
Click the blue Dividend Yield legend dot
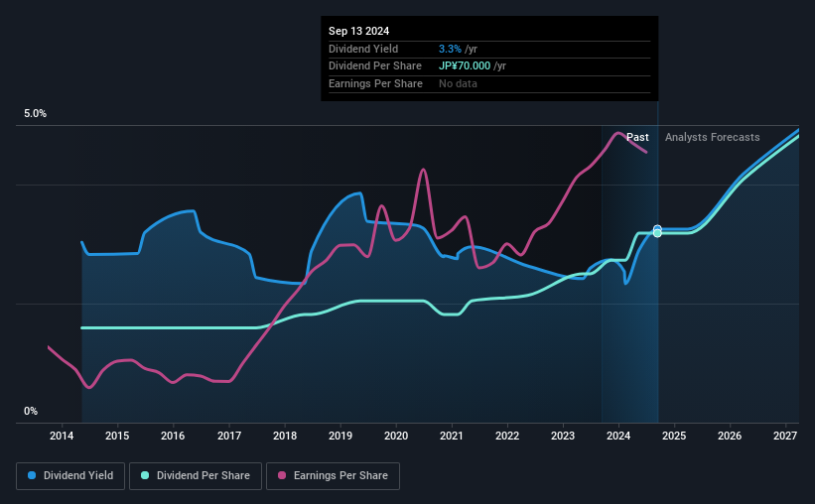32,476
